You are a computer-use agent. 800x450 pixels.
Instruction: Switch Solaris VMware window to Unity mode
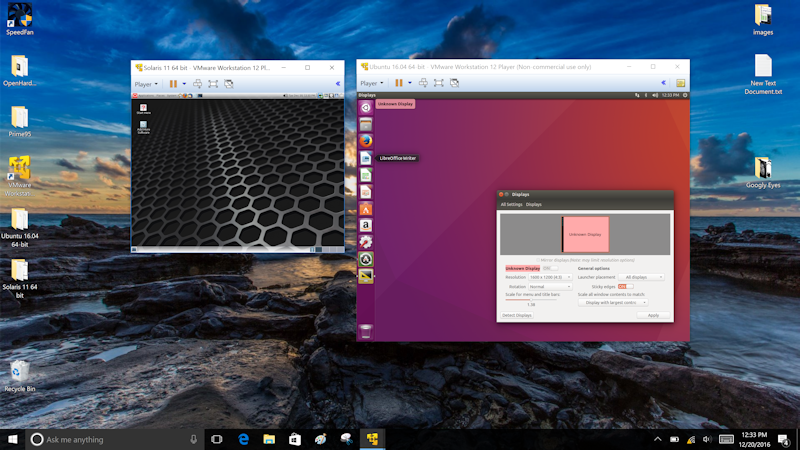[229, 84]
